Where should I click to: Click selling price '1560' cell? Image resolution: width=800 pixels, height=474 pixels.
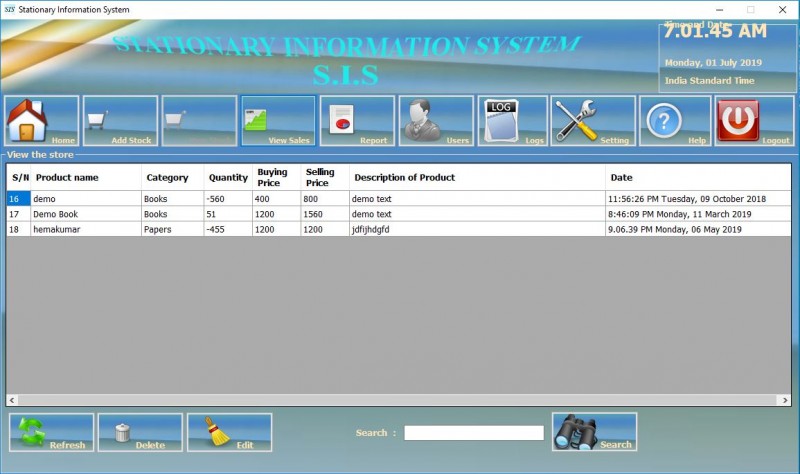[325, 214]
